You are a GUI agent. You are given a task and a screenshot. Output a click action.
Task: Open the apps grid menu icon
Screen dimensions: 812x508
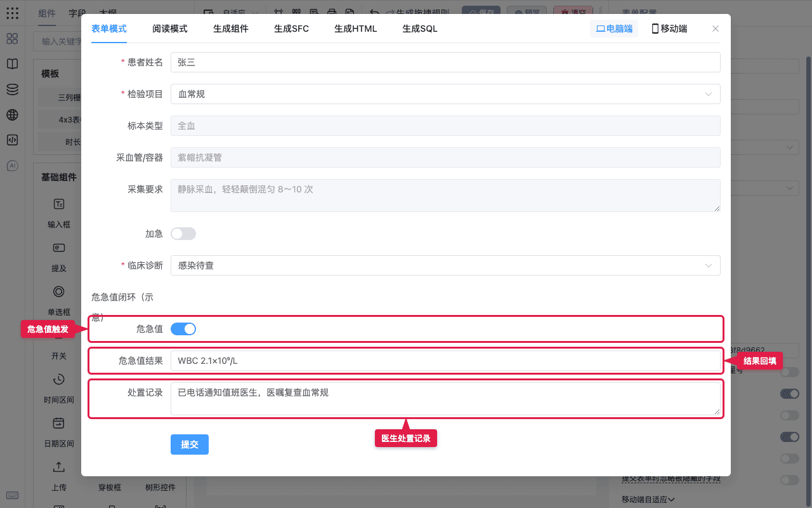(x=12, y=13)
